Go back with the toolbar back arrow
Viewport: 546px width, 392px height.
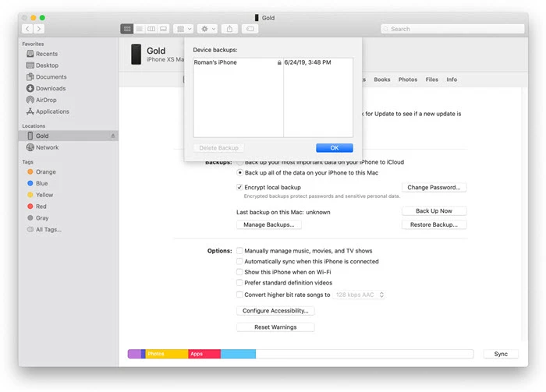click(27, 29)
